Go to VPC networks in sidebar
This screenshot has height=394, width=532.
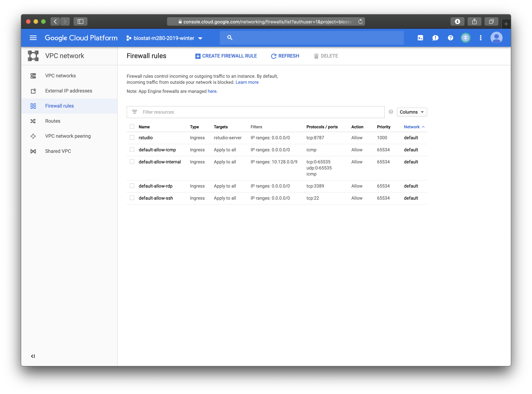(x=61, y=76)
